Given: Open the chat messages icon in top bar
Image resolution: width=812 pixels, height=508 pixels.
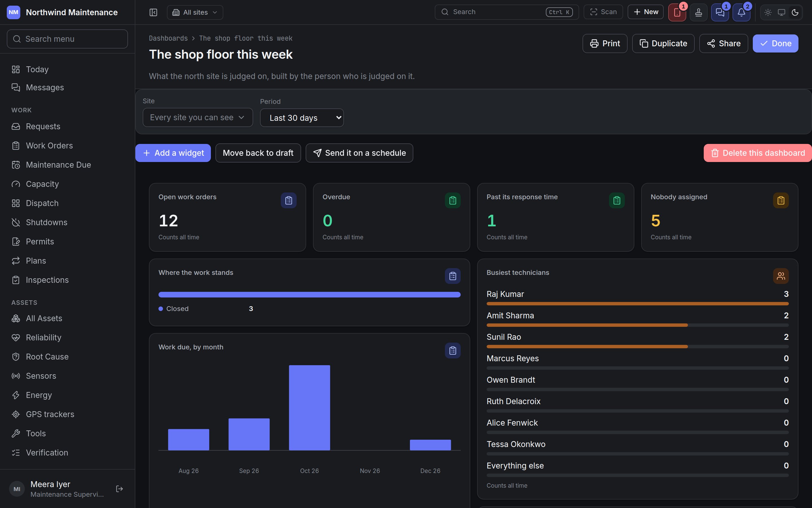Looking at the screenshot, I should point(720,12).
